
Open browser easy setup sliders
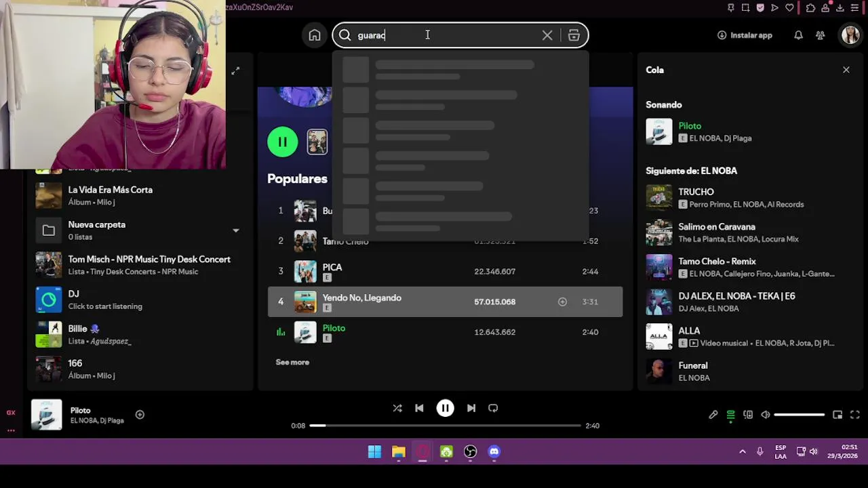click(855, 7)
